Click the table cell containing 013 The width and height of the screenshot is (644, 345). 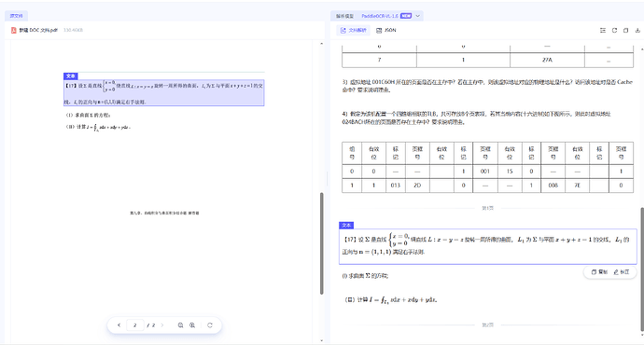pyautogui.click(x=395, y=186)
